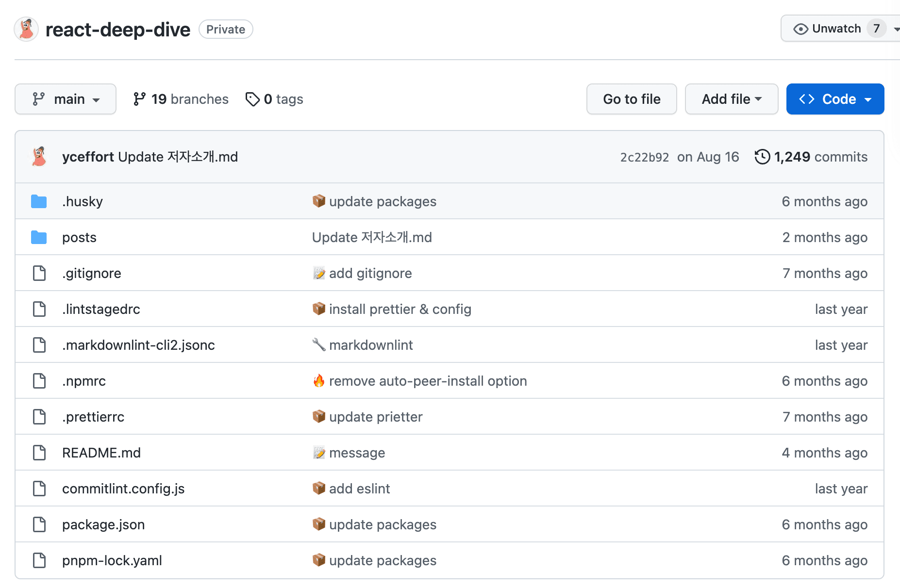Open the 1,249 commits history
900x588 pixels.
click(x=821, y=157)
